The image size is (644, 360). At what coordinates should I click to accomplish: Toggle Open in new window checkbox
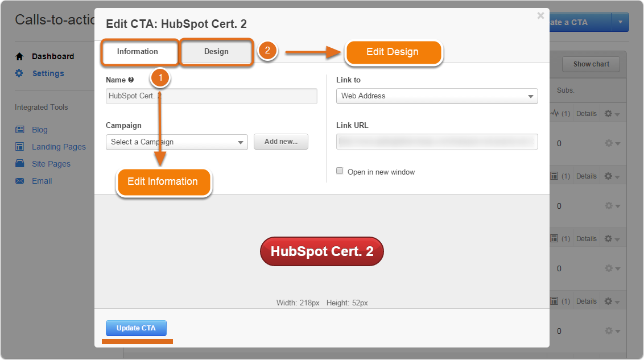click(340, 171)
